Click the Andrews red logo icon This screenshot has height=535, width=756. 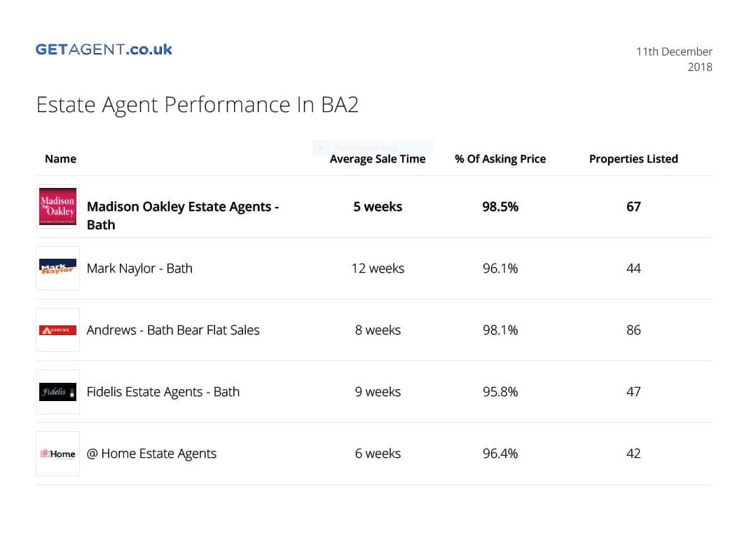pos(58,330)
